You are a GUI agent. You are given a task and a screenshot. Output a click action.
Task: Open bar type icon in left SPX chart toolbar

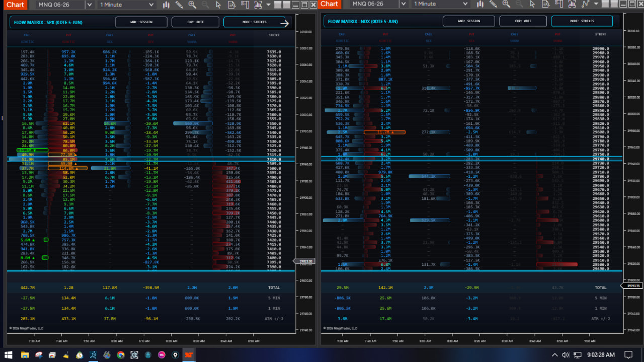pyautogui.click(x=166, y=5)
